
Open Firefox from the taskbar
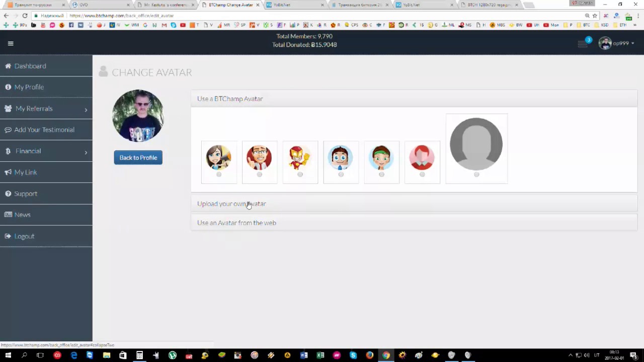pos(369,355)
